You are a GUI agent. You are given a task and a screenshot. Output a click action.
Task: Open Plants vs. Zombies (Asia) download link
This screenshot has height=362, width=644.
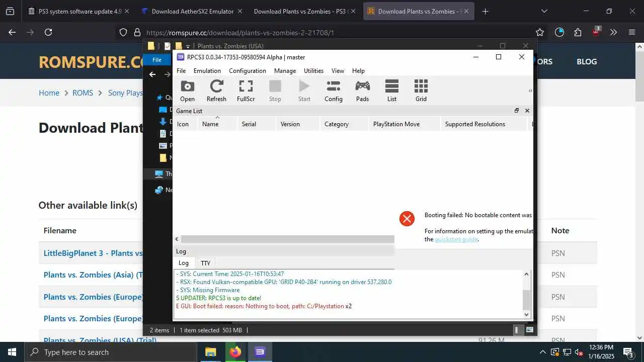93,275
